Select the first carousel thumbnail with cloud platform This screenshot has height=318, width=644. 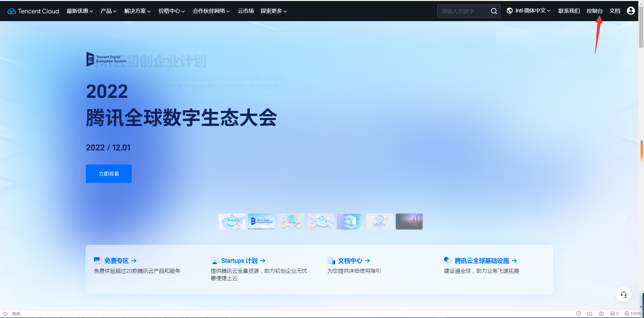(232, 221)
